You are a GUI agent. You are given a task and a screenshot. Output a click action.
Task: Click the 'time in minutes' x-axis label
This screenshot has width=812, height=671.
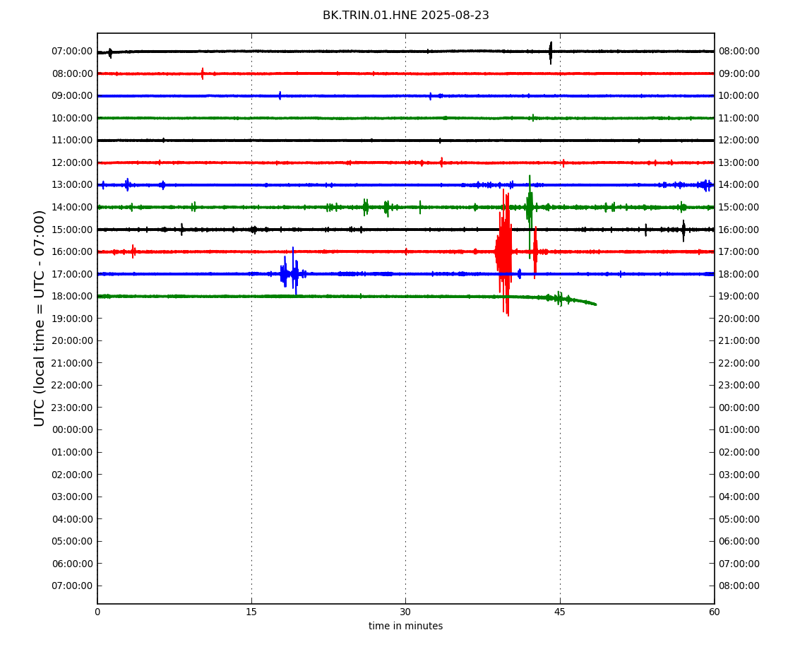point(405,626)
